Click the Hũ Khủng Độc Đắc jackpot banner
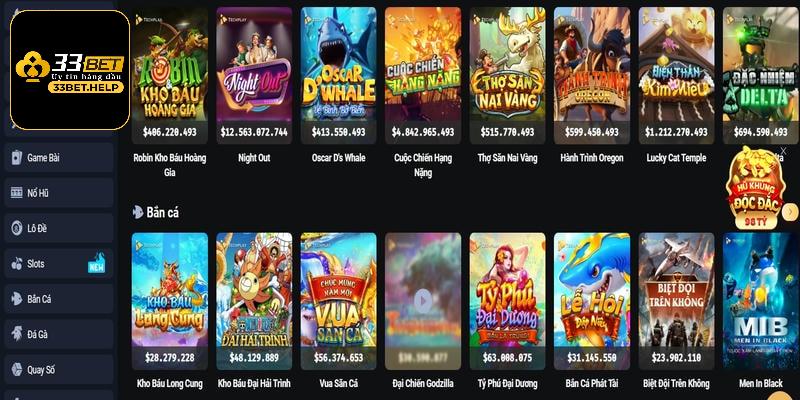Screen dimensions: 800x400 pyautogui.click(x=757, y=189)
